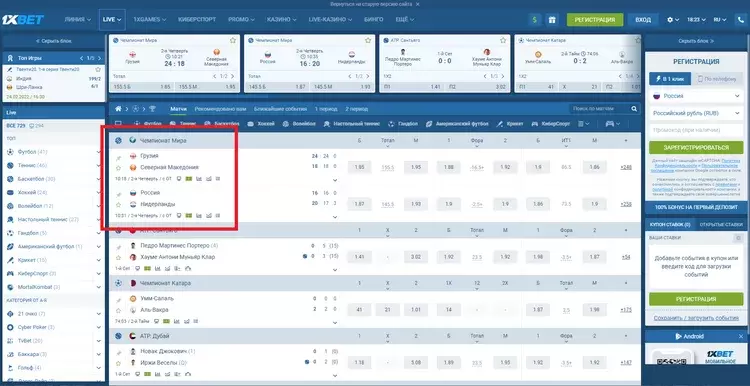
Task: Click the dollar sign payments icon
Action: point(534,20)
